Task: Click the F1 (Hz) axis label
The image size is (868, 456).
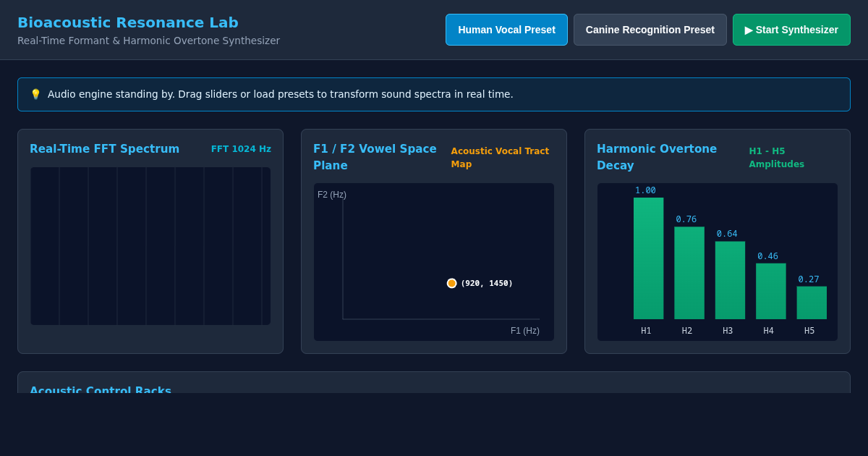Action: coord(525,331)
